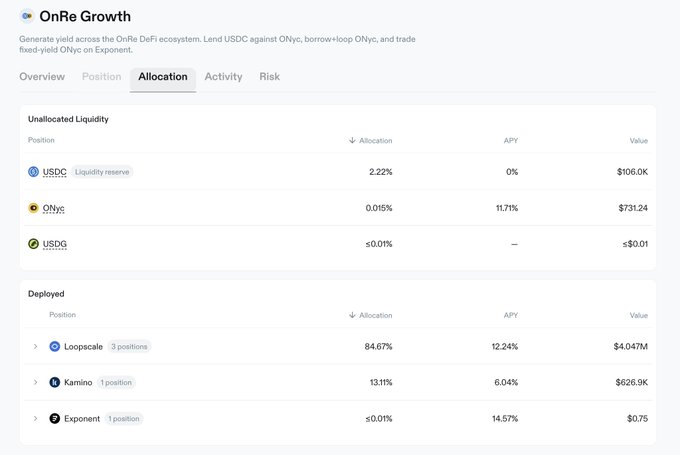
Task: Click the USDC APY 0%
Action: pyautogui.click(x=512, y=172)
